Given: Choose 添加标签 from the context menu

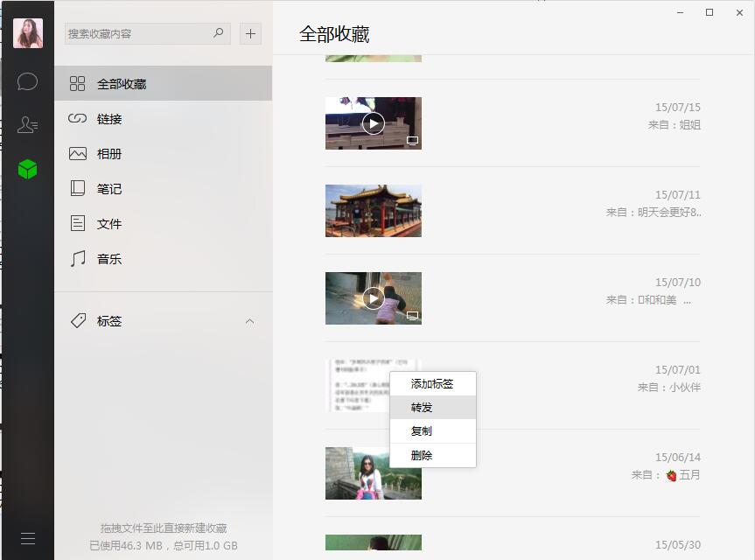Looking at the screenshot, I should (432, 383).
